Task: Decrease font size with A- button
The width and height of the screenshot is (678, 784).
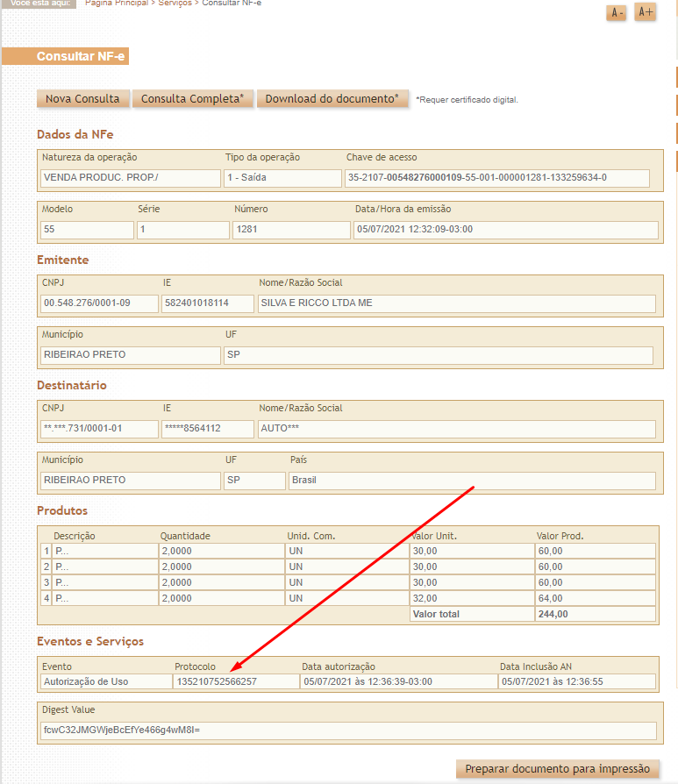Action: tap(616, 12)
